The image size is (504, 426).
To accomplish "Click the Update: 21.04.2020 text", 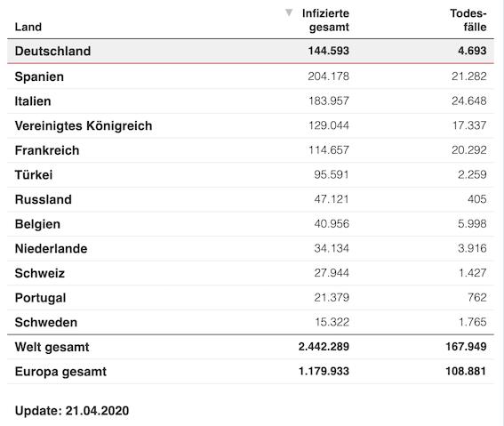I will point(72,411).
